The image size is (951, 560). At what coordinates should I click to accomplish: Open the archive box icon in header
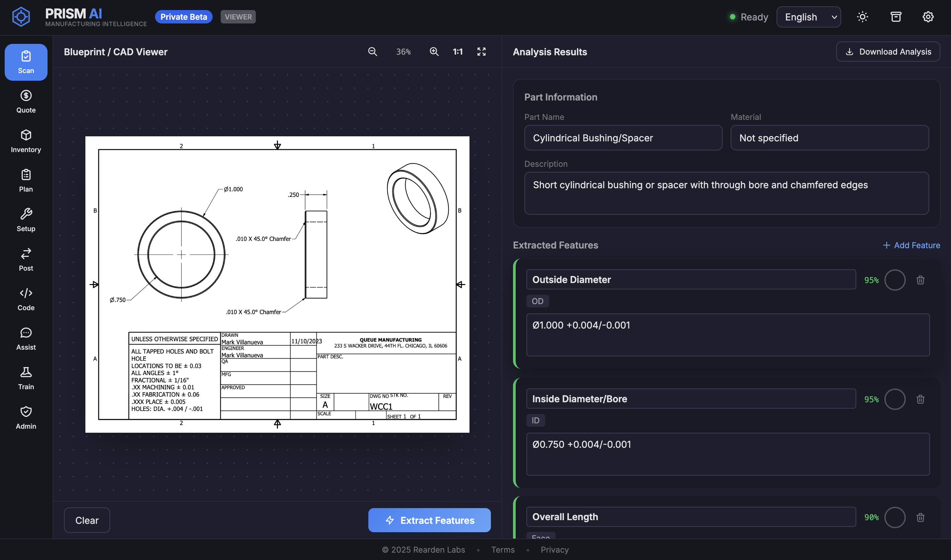click(x=895, y=17)
